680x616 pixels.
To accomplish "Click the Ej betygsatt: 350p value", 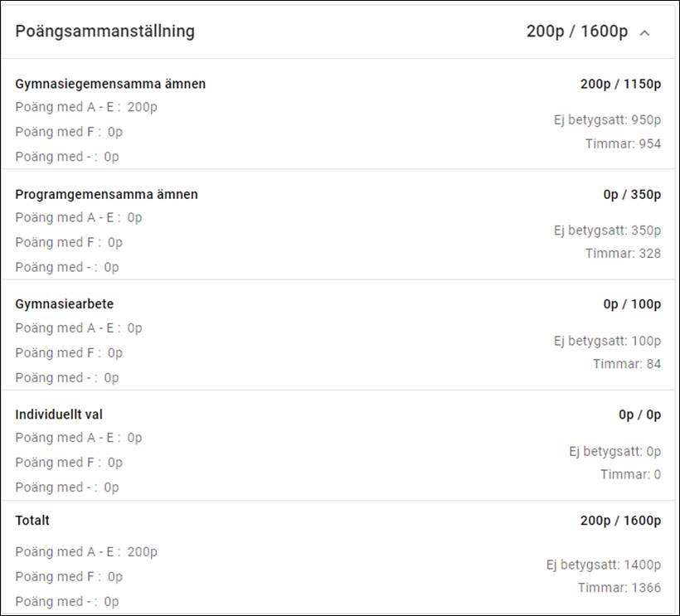I will click(607, 230).
